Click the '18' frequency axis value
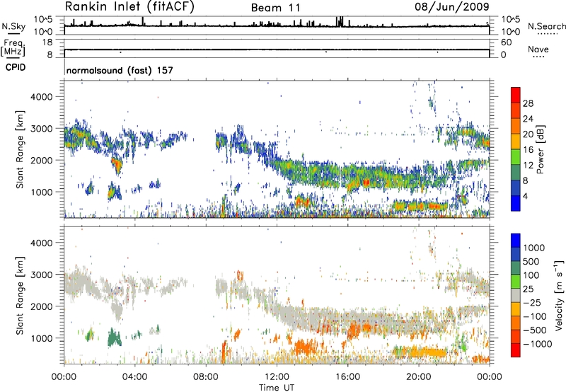This screenshot has height=392, width=566. [47, 42]
